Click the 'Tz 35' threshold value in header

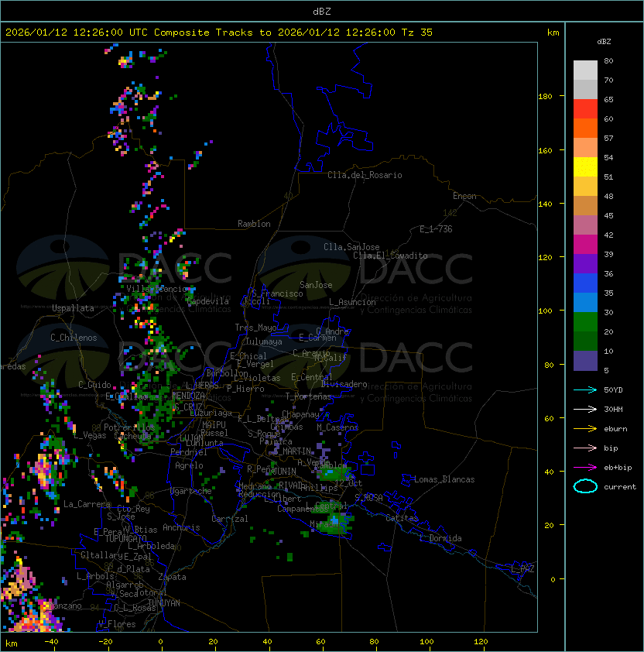pyautogui.click(x=417, y=33)
